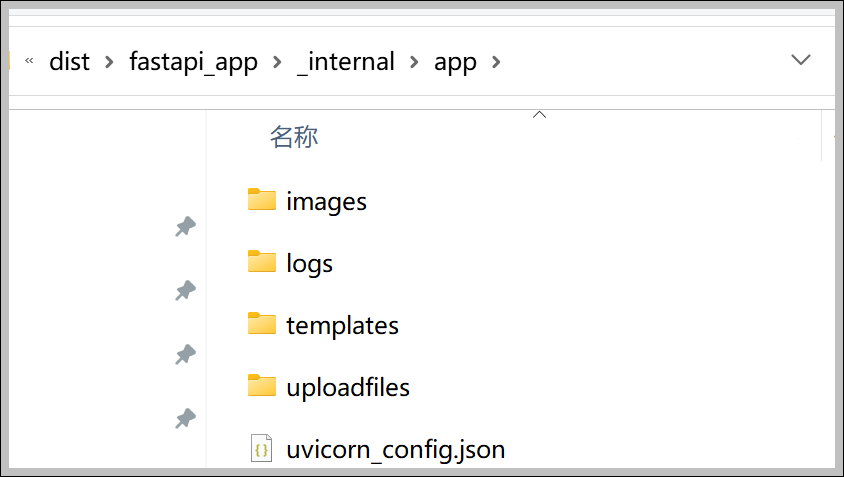
Task: Navigate to the dist breadcrumb
Action: pyautogui.click(x=69, y=61)
